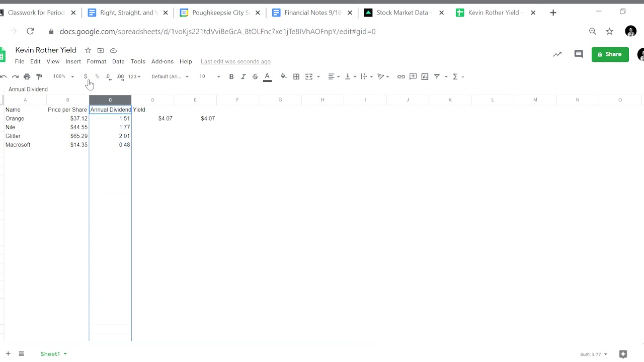Click the redo arrow in the toolbar

point(15,76)
